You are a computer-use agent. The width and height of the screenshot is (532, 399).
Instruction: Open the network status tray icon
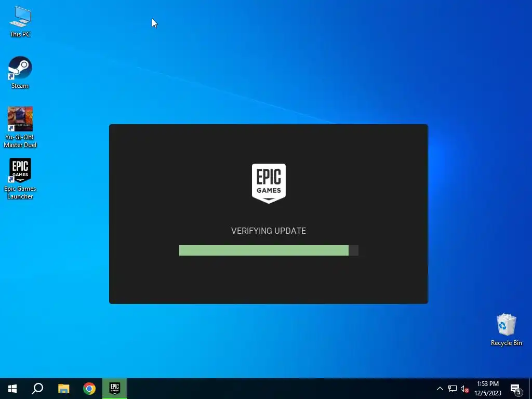(453, 389)
